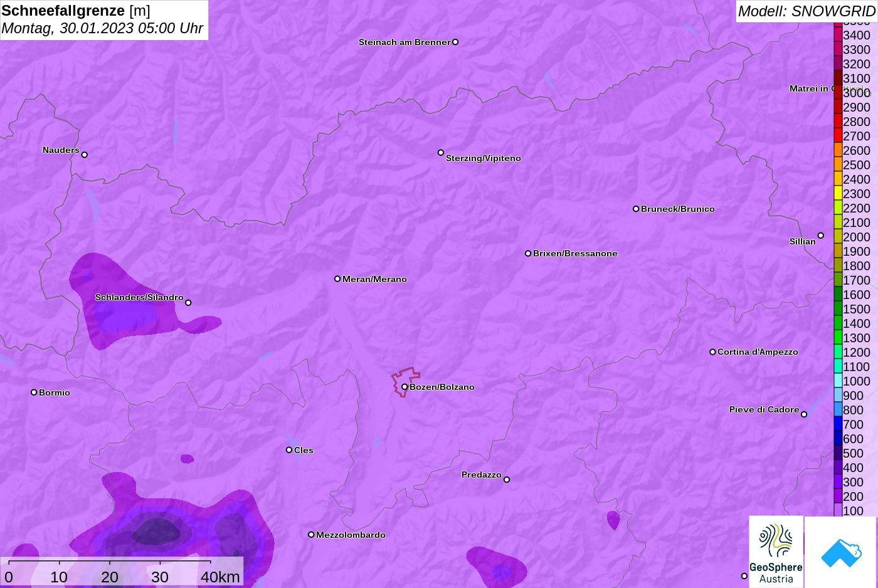This screenshot has height=588, width=878.
Task: Pick the blue 700 m legend swatch
Action: [x=838, y=424]
